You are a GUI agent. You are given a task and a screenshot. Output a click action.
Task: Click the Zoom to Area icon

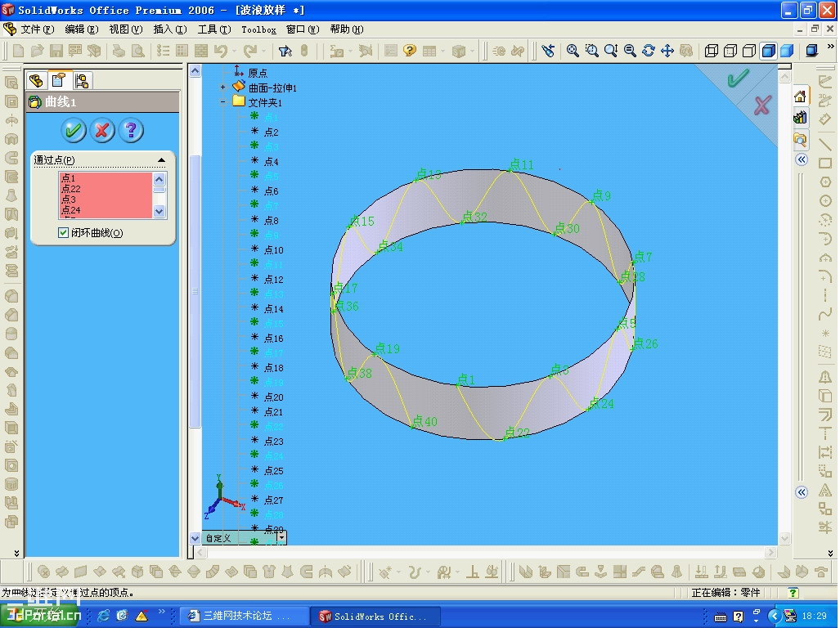(x=591, y=51)
